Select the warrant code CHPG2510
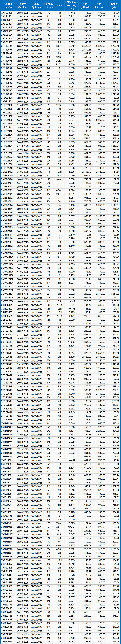Image resolution: width=121 pixels, height=644 pixels. click(x=6, y=168)
